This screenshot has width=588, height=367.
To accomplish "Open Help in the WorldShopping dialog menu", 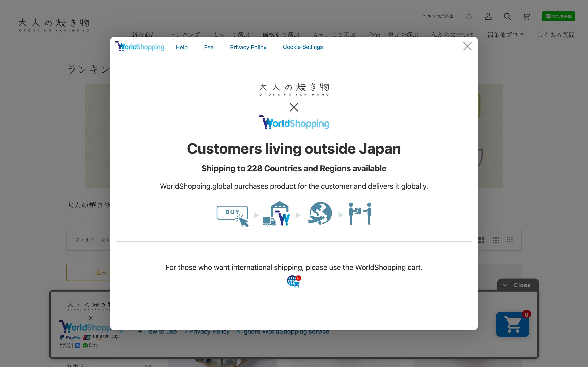I will click(x=182, y=47).
